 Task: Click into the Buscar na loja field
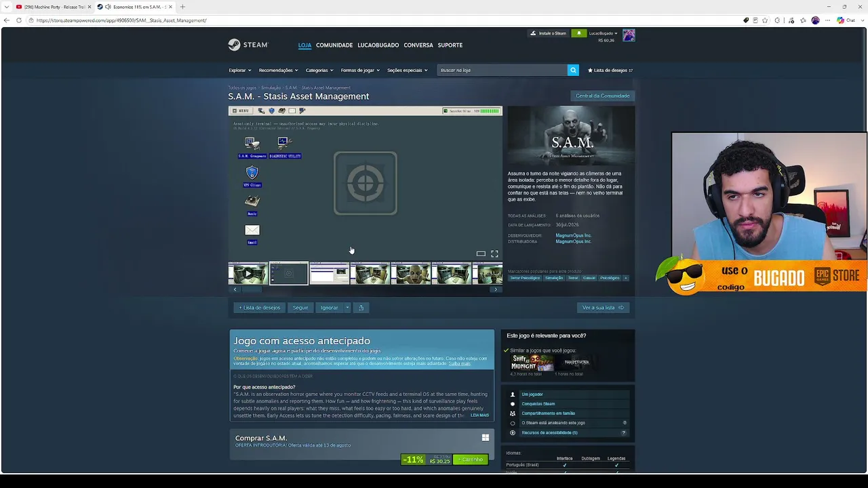(x=502, y=70)
